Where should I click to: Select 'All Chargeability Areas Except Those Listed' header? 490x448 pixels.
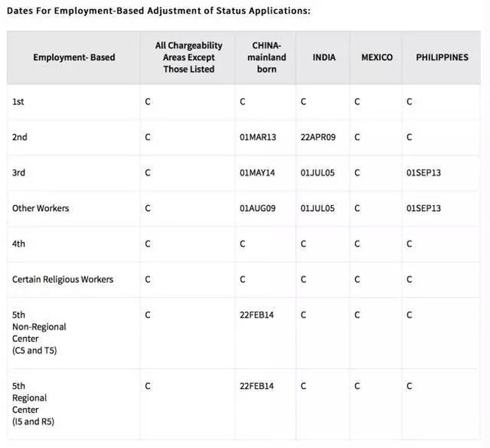[x=188, y=57]
